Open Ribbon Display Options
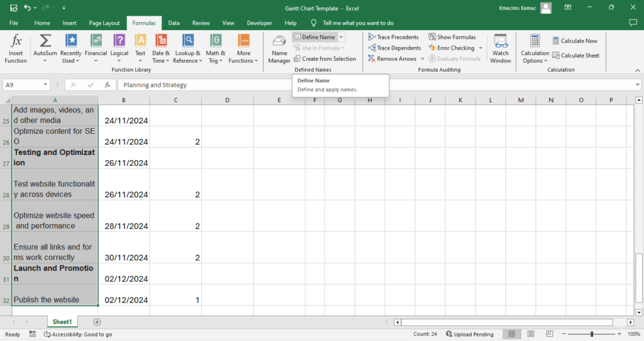The width and height of the screenshot is (644, 341). [x=568, y=8]
